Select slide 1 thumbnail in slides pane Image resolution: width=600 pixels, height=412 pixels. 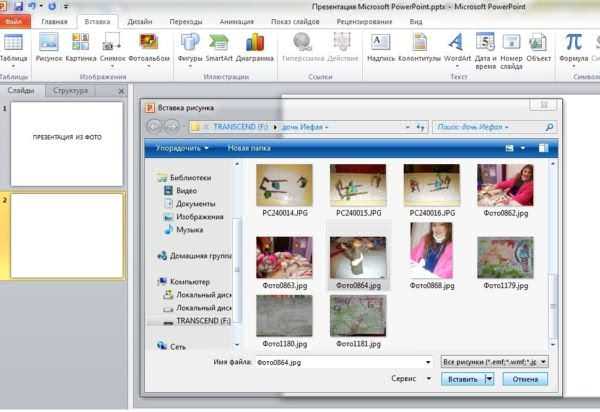67,144
